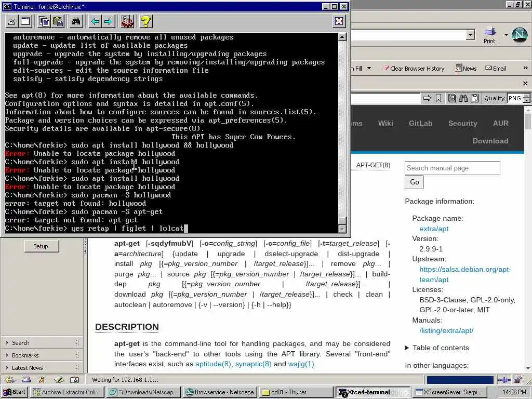Open search using binoculars icon in Terminal
532x399 pixels.
pos(76,22)
